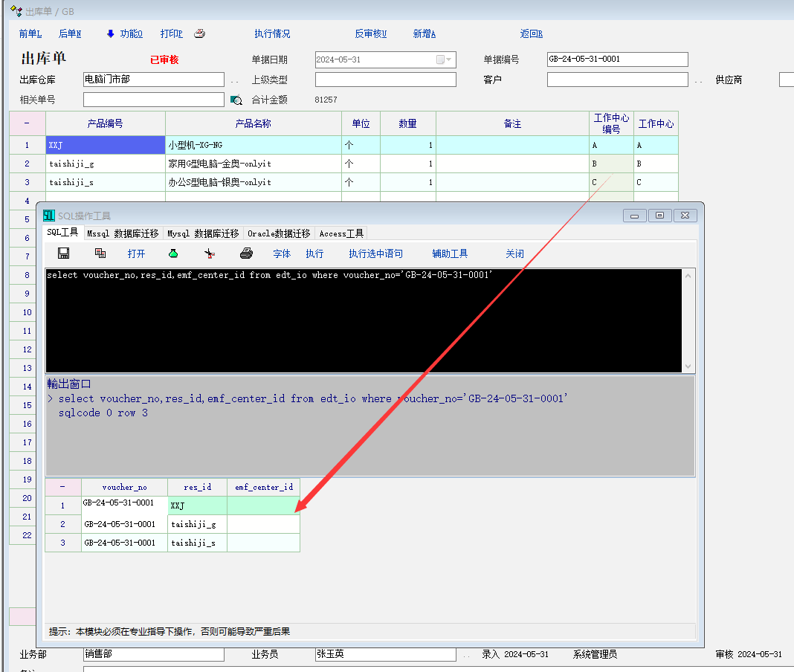Open the Access工具 tab
Viewport: 794px width, 672px height.
click(x=341, y=233)
